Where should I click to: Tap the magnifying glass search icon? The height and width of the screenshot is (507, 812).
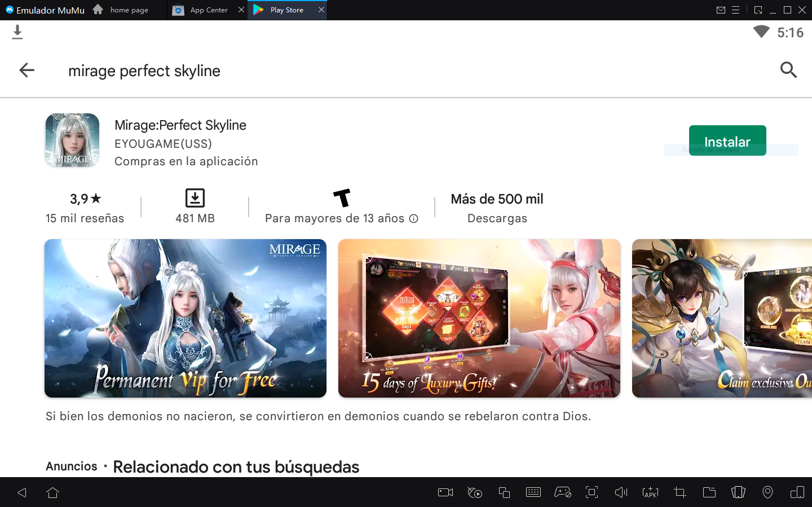pyautogui.click(x=788, y=70)
